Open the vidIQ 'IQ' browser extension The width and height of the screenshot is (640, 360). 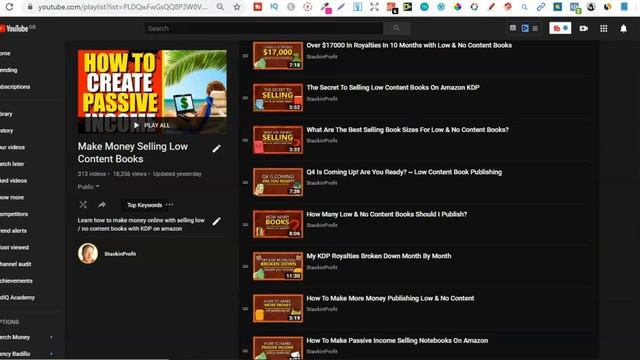pyautogui.click(x=274, y=7)
